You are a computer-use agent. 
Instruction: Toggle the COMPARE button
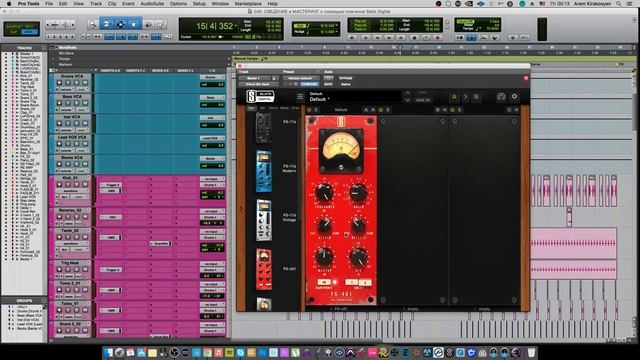pos(309,84)
